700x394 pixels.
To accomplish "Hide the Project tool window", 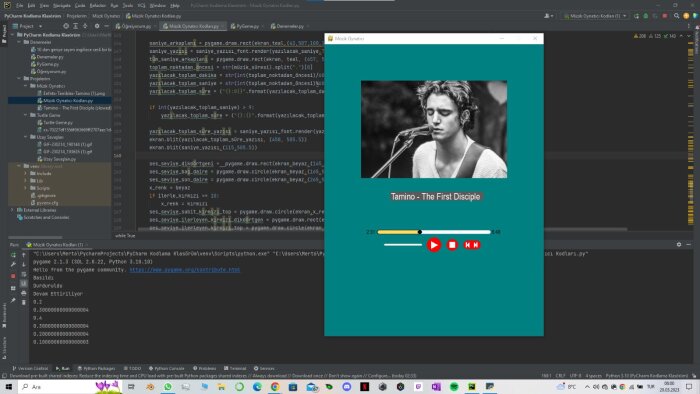I will (107, 26).
